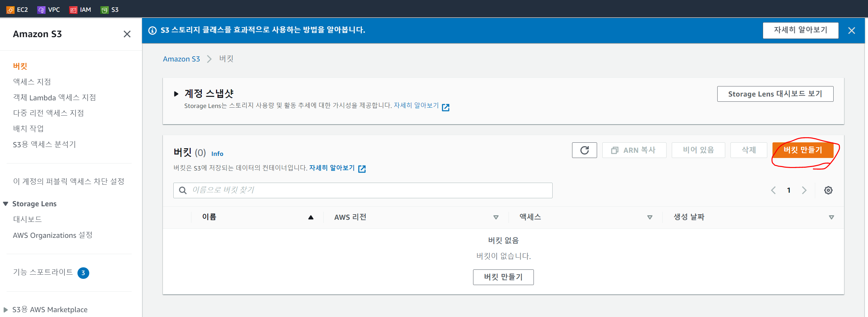Expand the 계정 스냅샷 section triangle

pos(176,94)
